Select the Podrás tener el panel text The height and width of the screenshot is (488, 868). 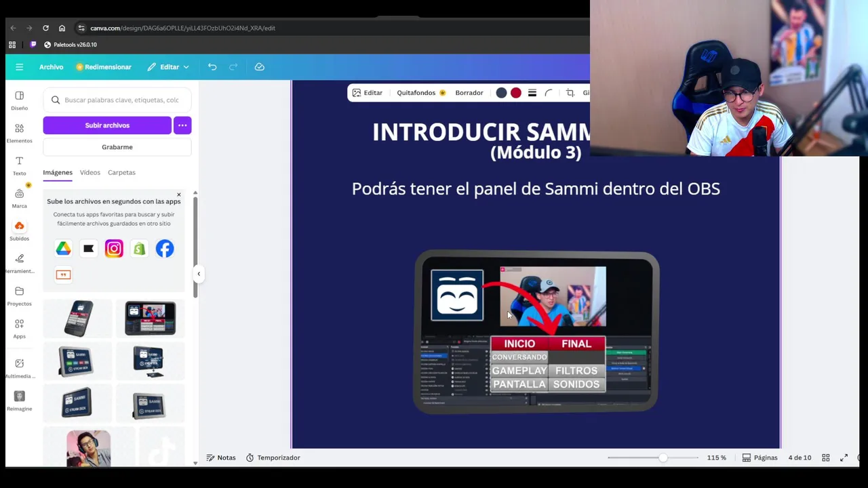click(536, 189)
